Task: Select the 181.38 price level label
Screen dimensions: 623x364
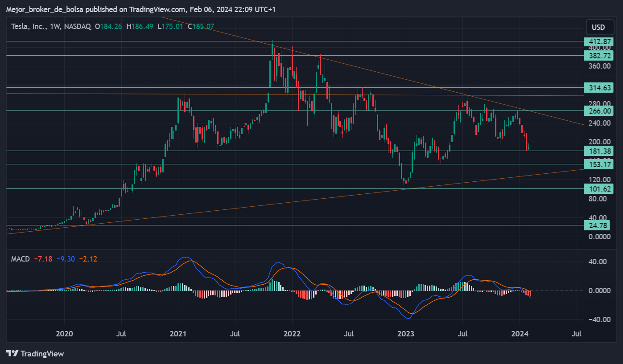Action: coord(598,151)
